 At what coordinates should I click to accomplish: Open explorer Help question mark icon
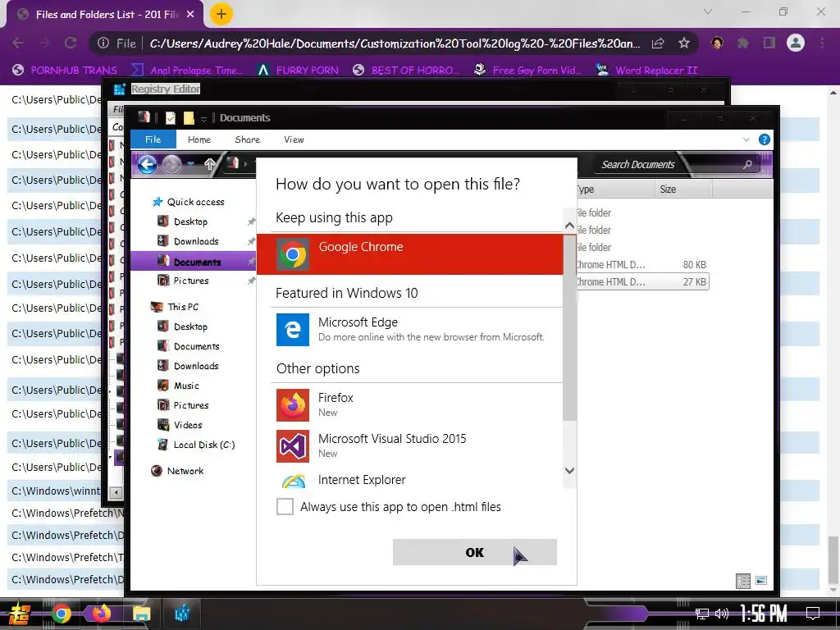coord(765,139)
